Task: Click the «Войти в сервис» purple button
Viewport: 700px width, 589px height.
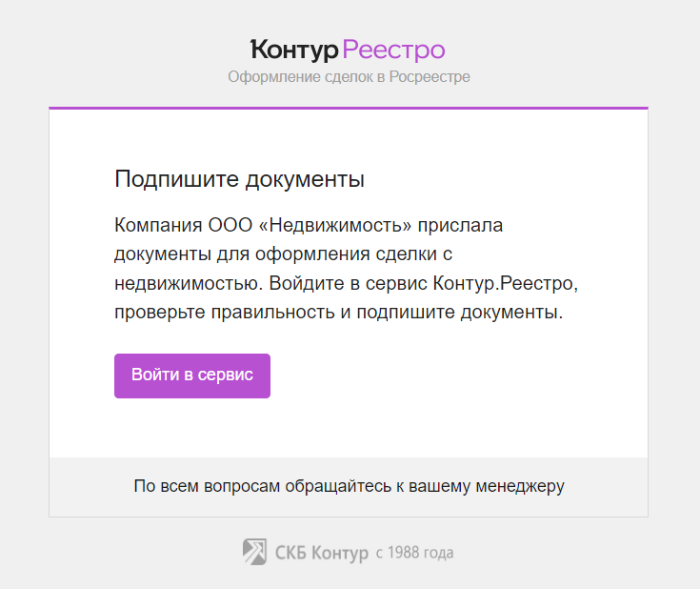Action: coord(192,376)
